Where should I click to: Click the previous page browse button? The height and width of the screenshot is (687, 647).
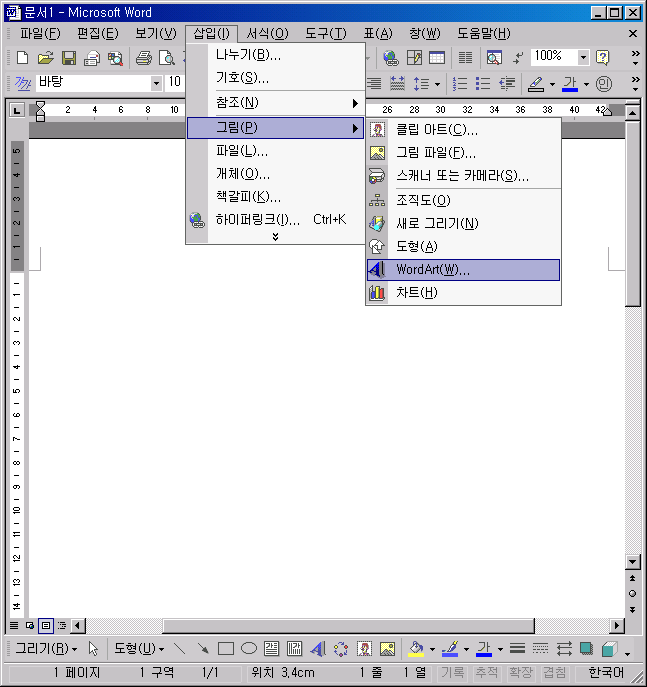pyautogui.click(x=632, y=578)
